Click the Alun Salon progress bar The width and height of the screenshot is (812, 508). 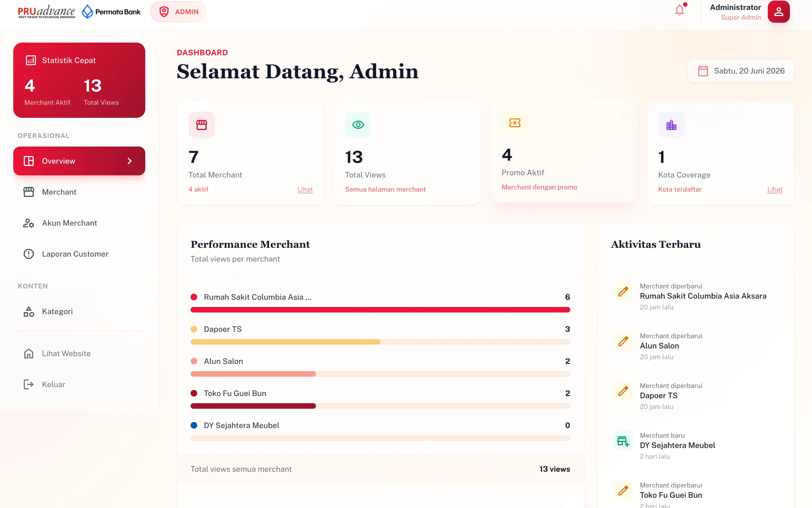coord(380,374)
